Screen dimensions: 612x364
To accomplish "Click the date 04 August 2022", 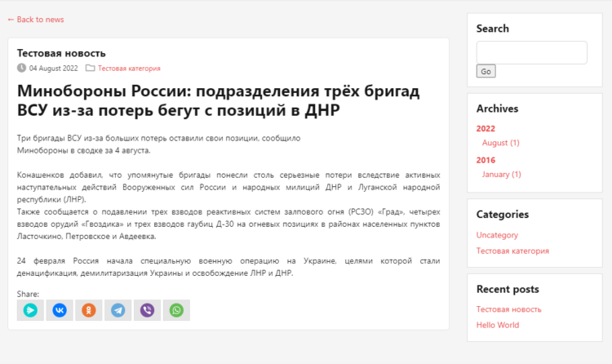I will tap(54, 69).
